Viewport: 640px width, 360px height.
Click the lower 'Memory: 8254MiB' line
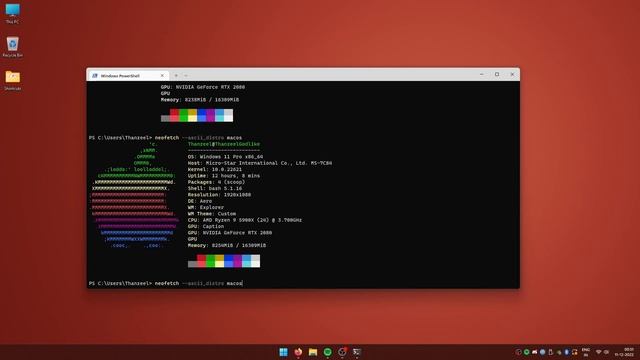point(227,245)
